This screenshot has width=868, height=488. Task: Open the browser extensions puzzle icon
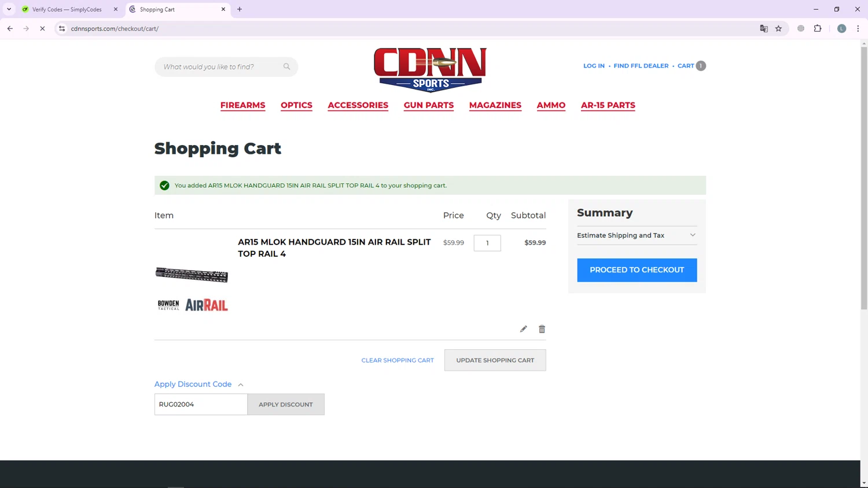coord(818,28)
